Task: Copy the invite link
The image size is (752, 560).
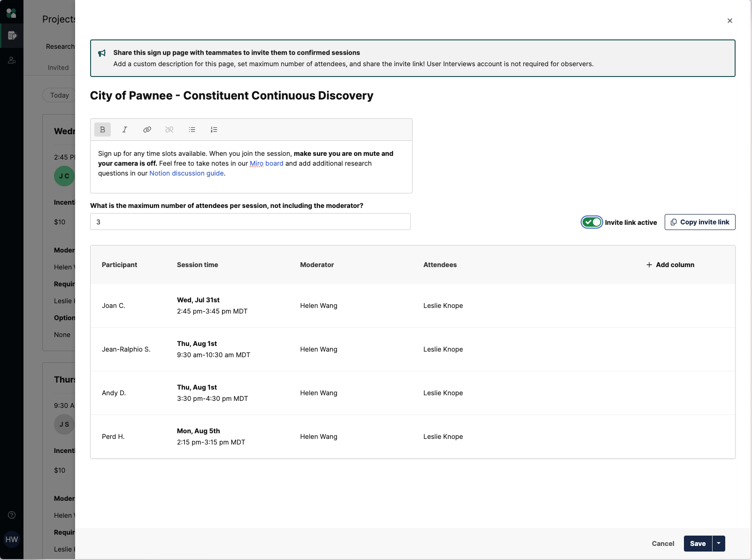Action: [700, 222]
